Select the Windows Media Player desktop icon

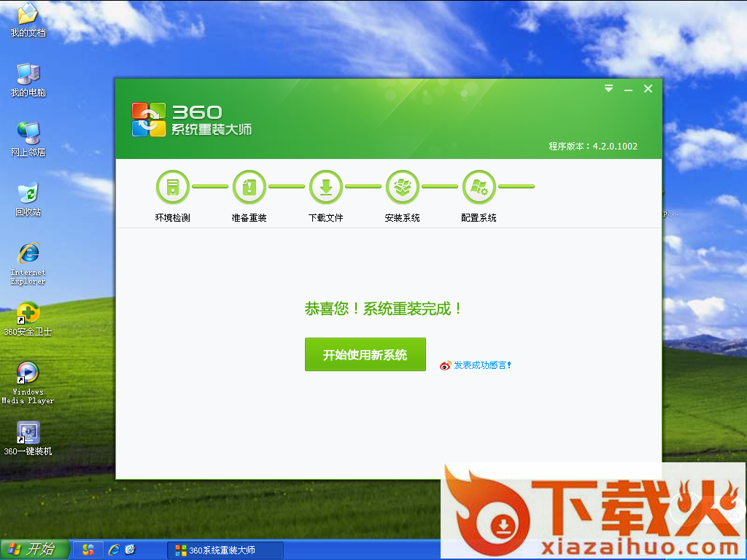click(x=28, y=373)
